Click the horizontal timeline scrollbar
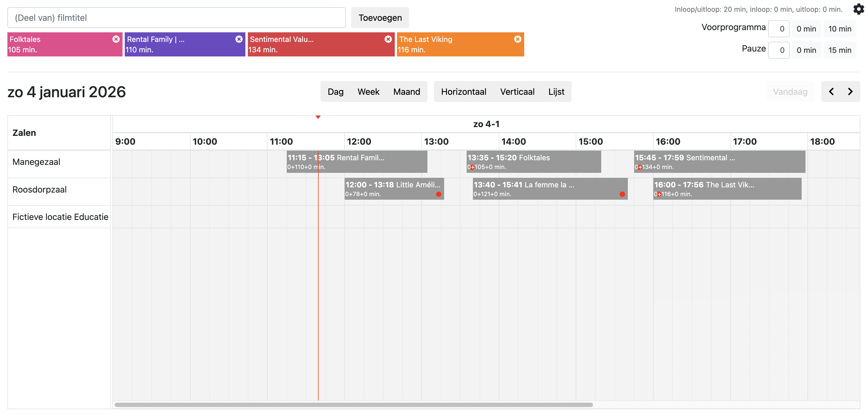Screen dimensions: 868x418 (353, 405)
